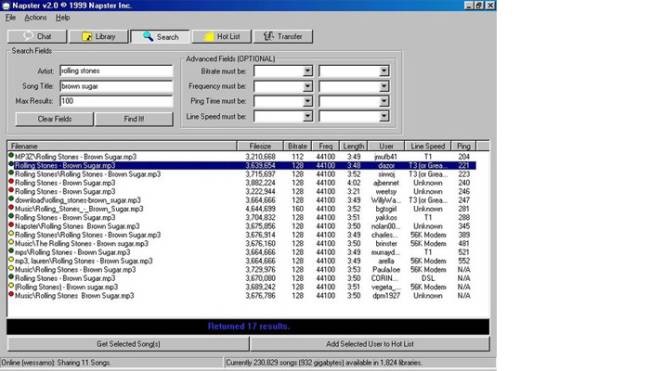The image size is (650, 371).
Task: Select file MP3Z\Rolling Stones - Brown Sugar.mp3
Action: 75,157
